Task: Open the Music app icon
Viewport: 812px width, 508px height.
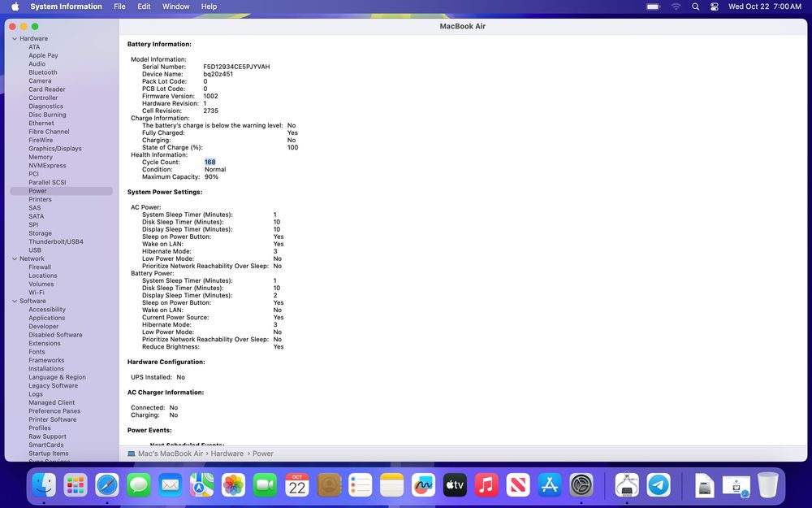Action: 486,486
